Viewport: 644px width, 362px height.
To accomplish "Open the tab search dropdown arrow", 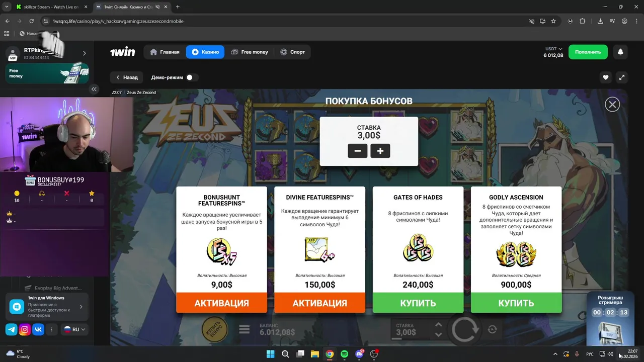I will tap(6, 7).
